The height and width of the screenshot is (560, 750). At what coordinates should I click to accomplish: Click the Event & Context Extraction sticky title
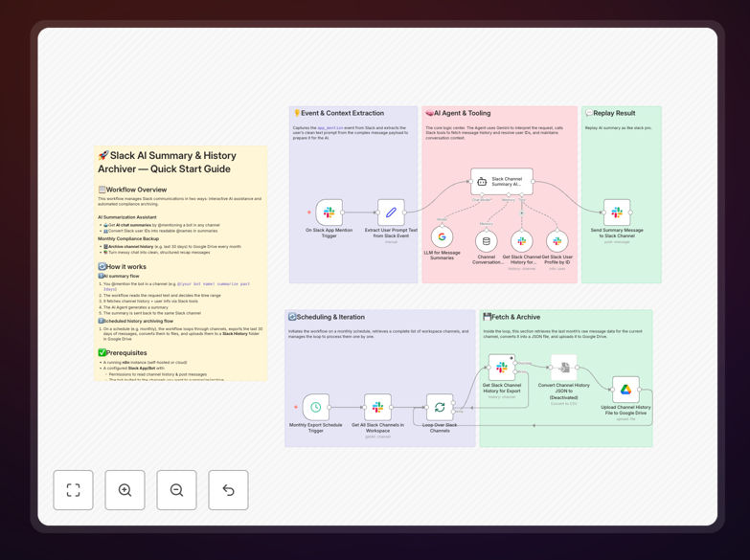339,113
